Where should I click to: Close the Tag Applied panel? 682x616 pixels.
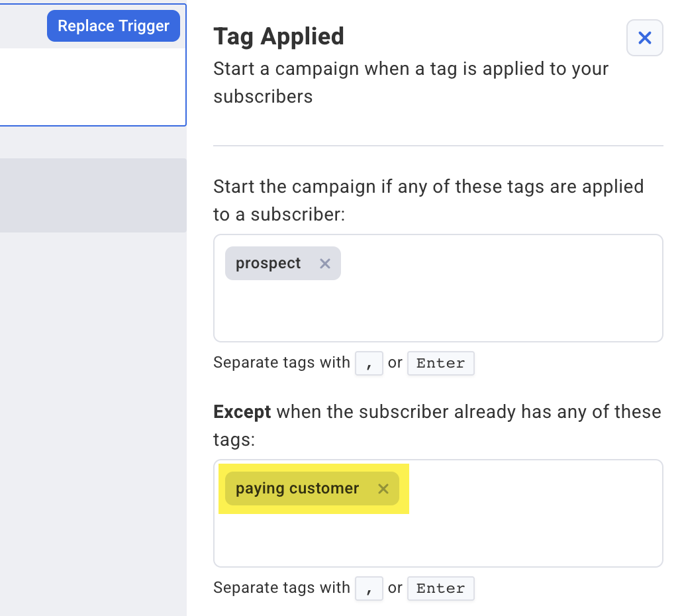tap(645, 38)
